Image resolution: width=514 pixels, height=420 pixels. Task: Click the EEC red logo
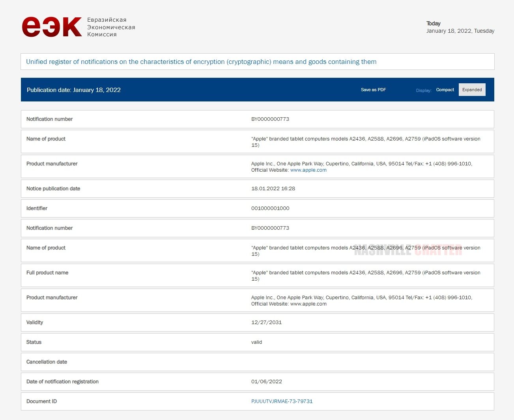pos(52,27)
